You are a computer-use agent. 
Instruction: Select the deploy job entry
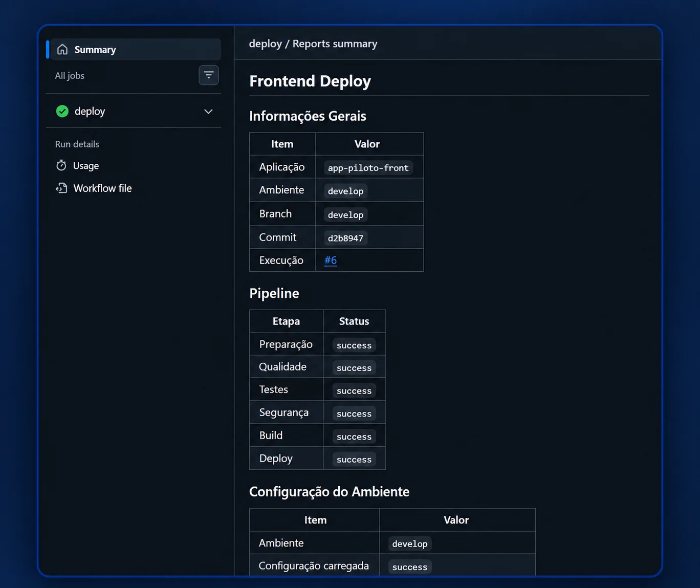(134, 111)
